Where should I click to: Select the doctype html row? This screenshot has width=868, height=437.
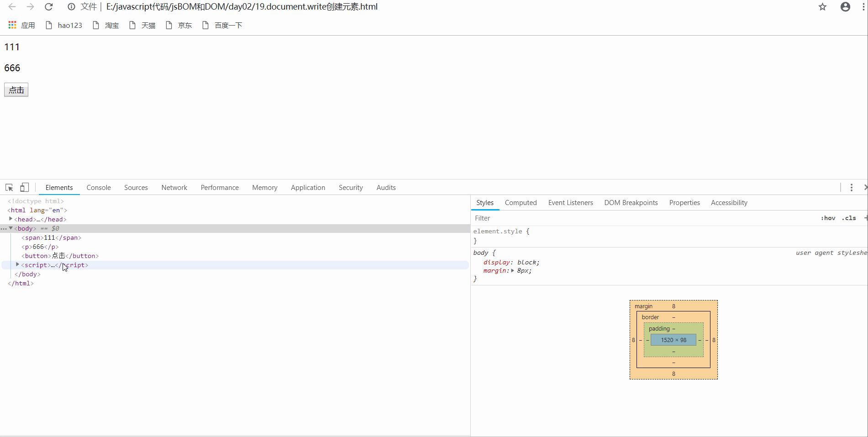click(36, 201)
